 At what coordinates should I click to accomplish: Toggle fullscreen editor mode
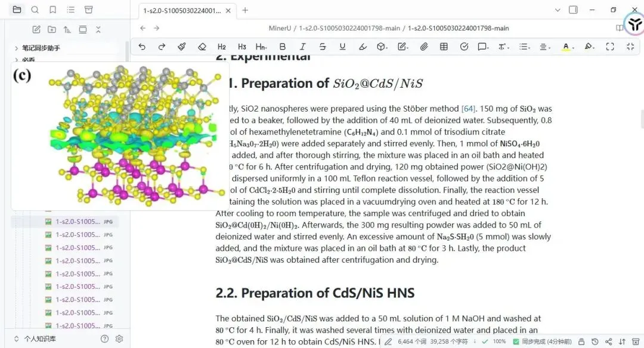click(611, 47)
